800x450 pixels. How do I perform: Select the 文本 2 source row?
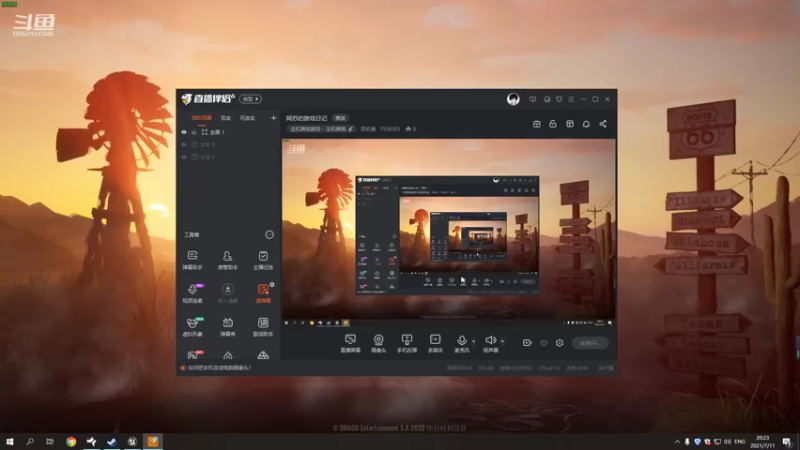(x=228, y=144)
